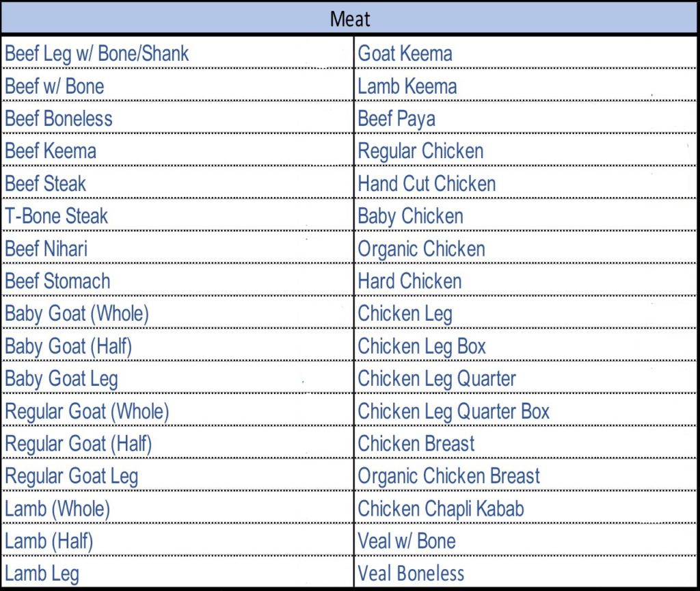
Task: Pick the Beef Stomach entry
Action: point(57,281)
